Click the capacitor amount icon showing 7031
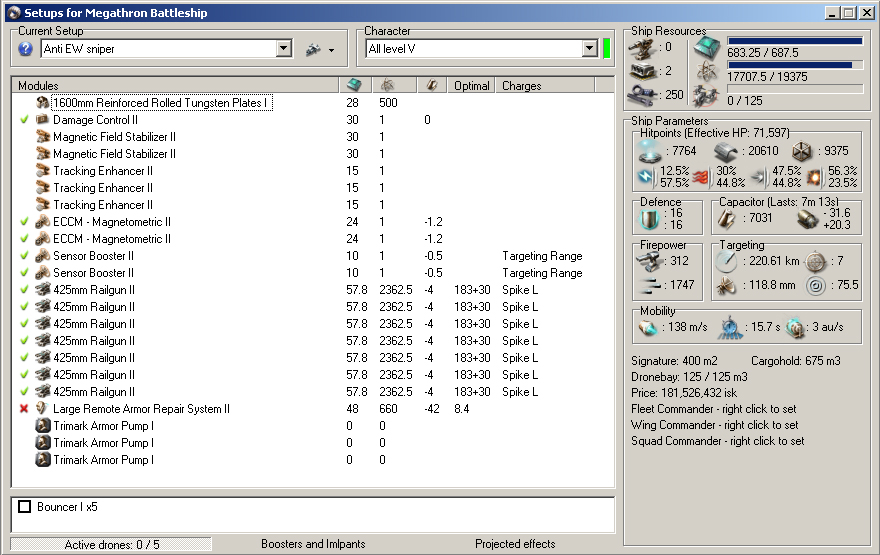The image size is (880, 555). tap(727, 219)
